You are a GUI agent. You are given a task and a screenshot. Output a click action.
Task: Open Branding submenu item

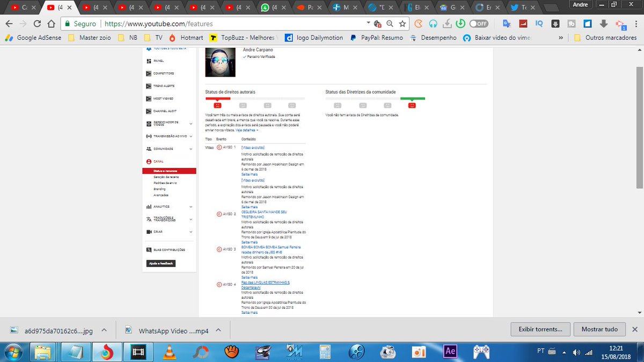pos(159,189)
